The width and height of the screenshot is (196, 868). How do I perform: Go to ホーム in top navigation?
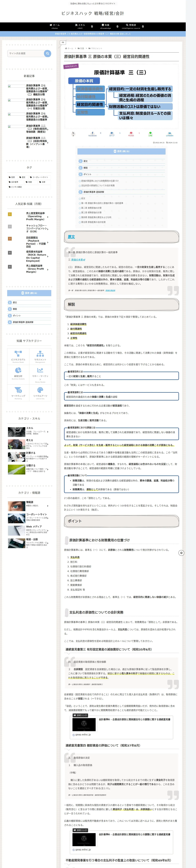click(55, 26)
